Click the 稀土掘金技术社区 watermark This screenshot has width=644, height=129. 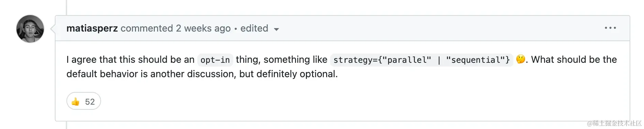[614, 123]
